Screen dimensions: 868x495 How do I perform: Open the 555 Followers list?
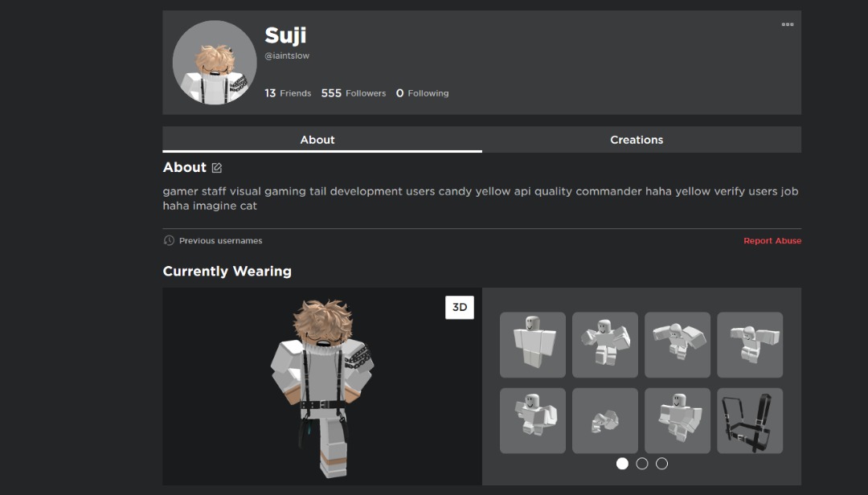pyautogui.click(x=353, y=93)
